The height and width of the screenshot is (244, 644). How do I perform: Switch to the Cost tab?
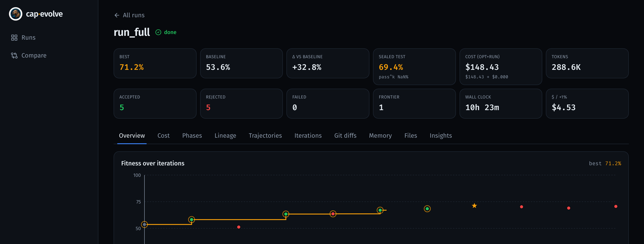point(163,135)
